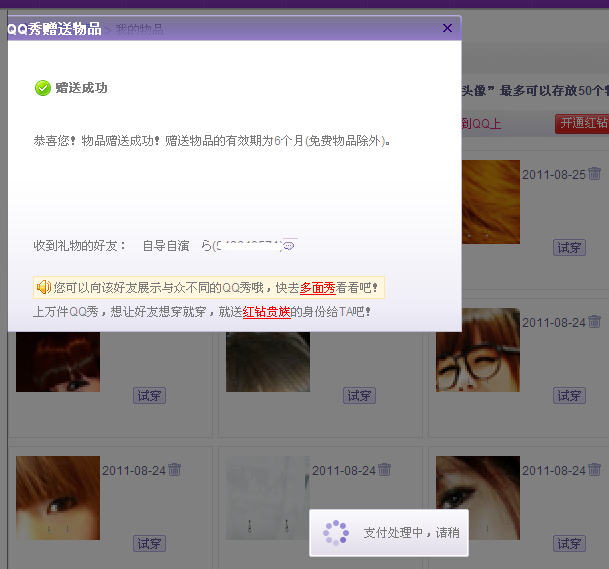Click the 支付处理中 loading spinner
609x569 pixels.
tap(336, 533)
